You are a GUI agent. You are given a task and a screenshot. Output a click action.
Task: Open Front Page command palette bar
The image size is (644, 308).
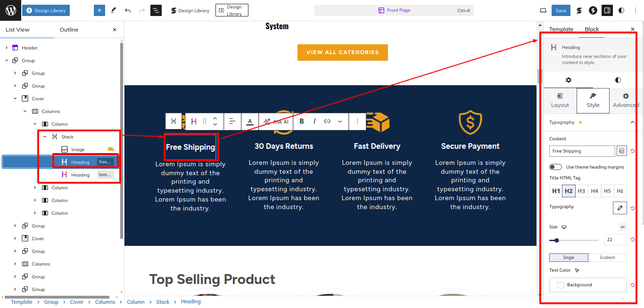394,10
